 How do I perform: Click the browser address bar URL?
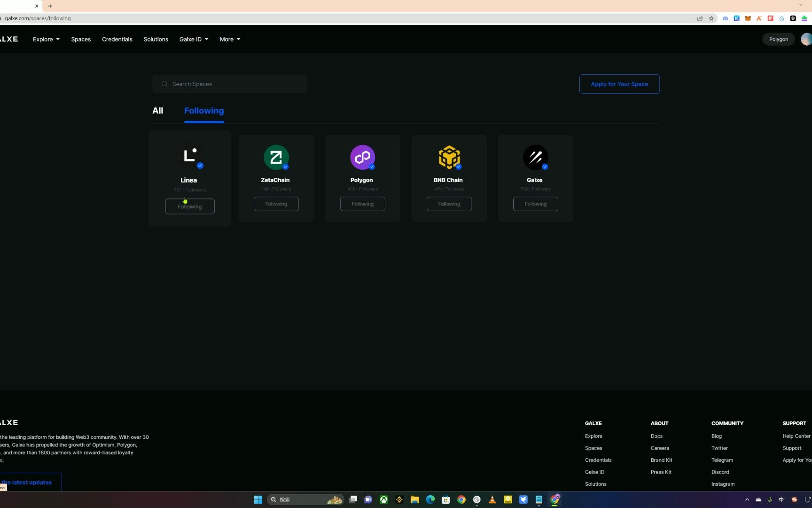point(38,18)
